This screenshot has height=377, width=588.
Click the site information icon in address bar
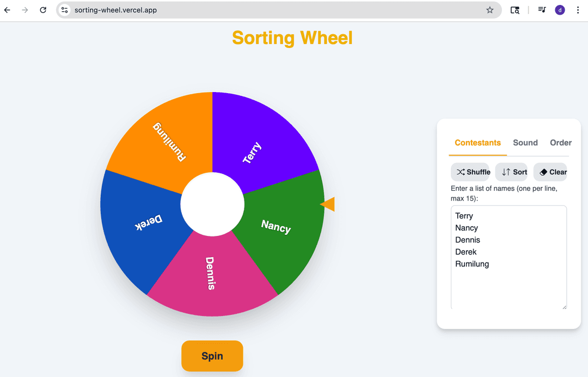(x=64, y=10)
